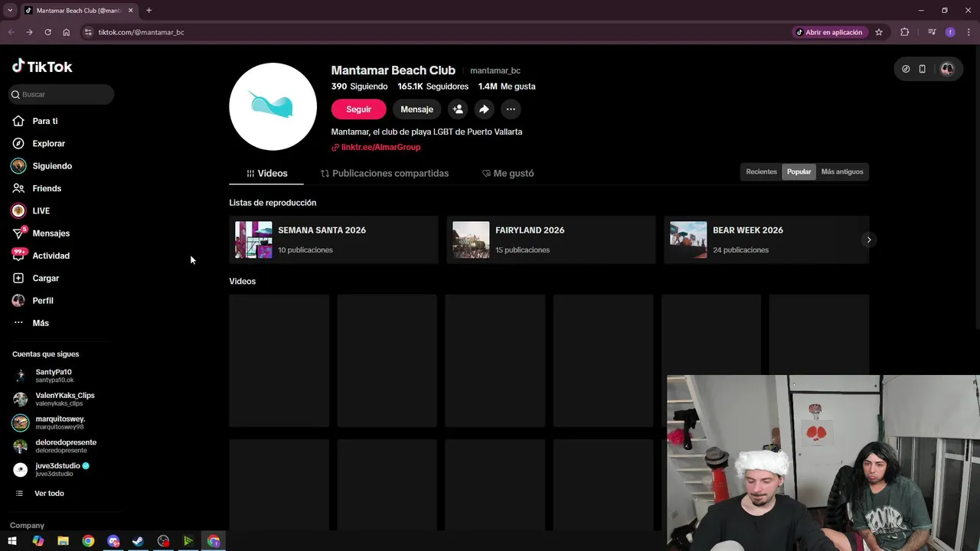Open the SEMANA SANTA 2026 playlist
Viewport: 980px width, 551px height.
pyautogui.click(x=334, y=240)
